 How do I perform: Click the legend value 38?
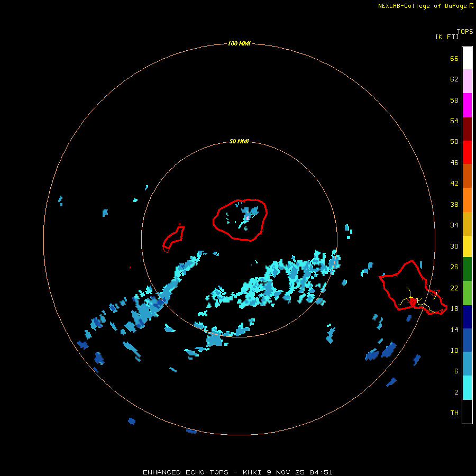(454, 205)
